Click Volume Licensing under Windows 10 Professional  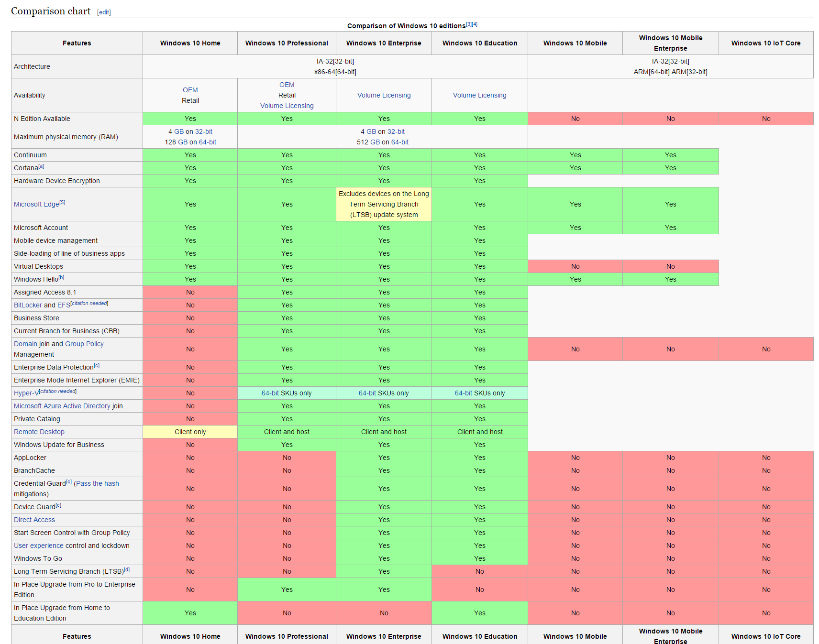point(287,106)
